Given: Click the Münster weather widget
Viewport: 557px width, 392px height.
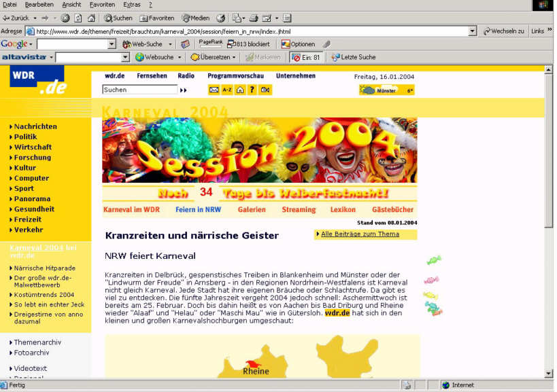Looking at the screenshot, I should pyautogui.click(x=387, y=90).
